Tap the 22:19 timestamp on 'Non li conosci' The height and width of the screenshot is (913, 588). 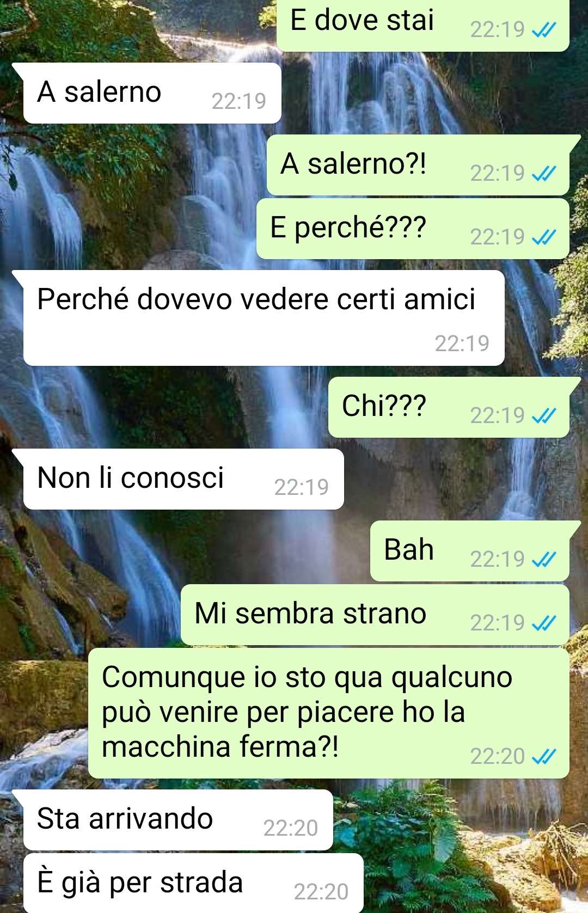301,487
